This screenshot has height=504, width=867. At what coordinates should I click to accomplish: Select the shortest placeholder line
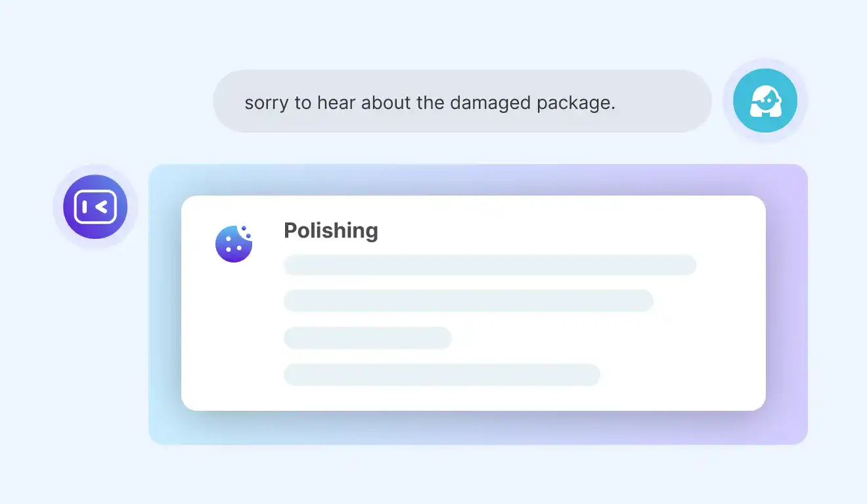pos(368,338)
